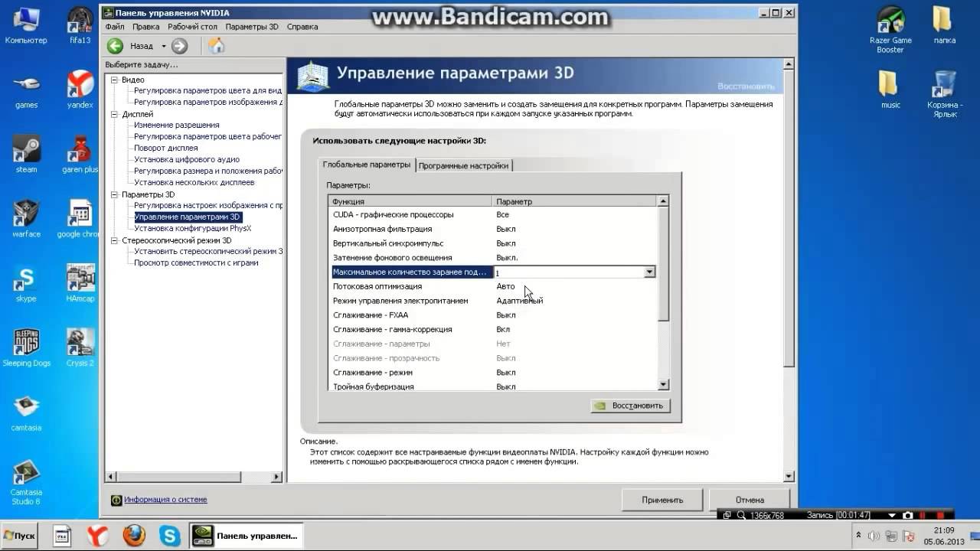Open Firefox from the taskbar
The width and height of the screenshot is (980, 551).
click(134, 535)
